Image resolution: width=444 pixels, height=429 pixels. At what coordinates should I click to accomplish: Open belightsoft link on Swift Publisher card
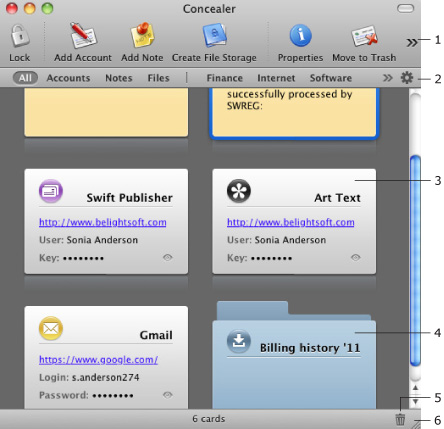click(103, 222)
